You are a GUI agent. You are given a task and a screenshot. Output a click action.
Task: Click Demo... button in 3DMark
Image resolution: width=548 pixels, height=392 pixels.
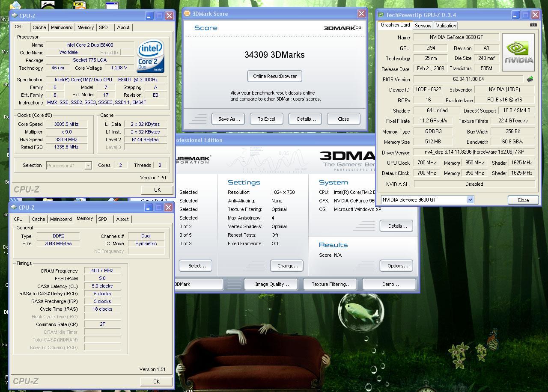pyautogui.click(x=390, y=284)
